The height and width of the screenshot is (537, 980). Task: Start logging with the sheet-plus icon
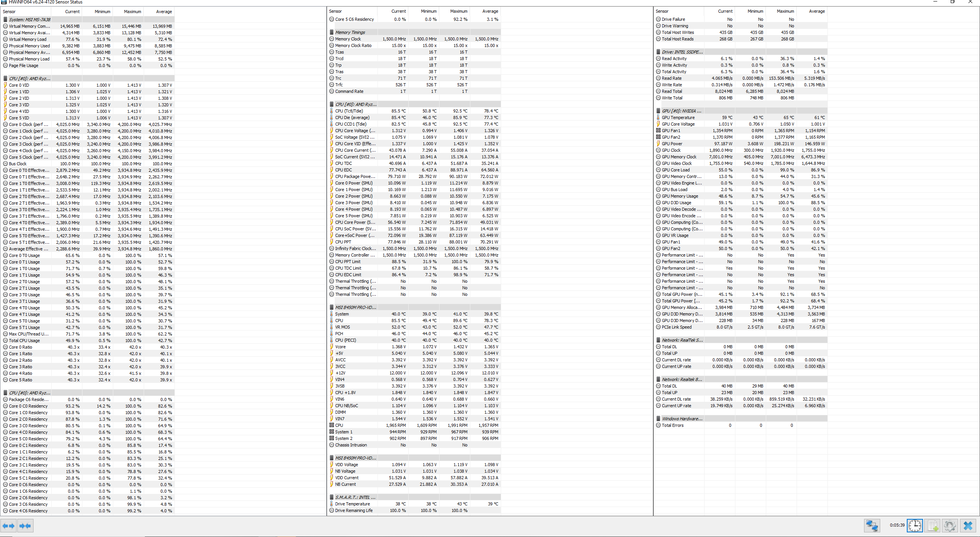point(933,526)
